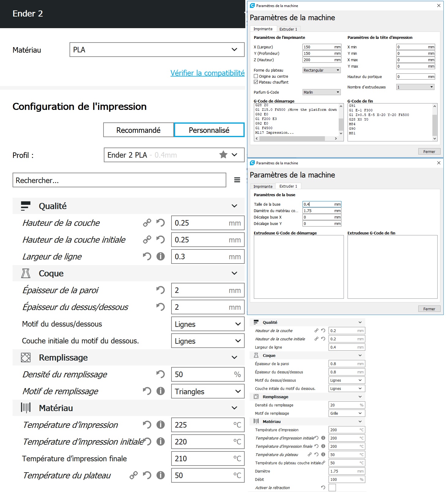The height and width of the screenshot is (494, 448).
Task: Open the settings hamburger menu beside search
Action: click(237, 180)
